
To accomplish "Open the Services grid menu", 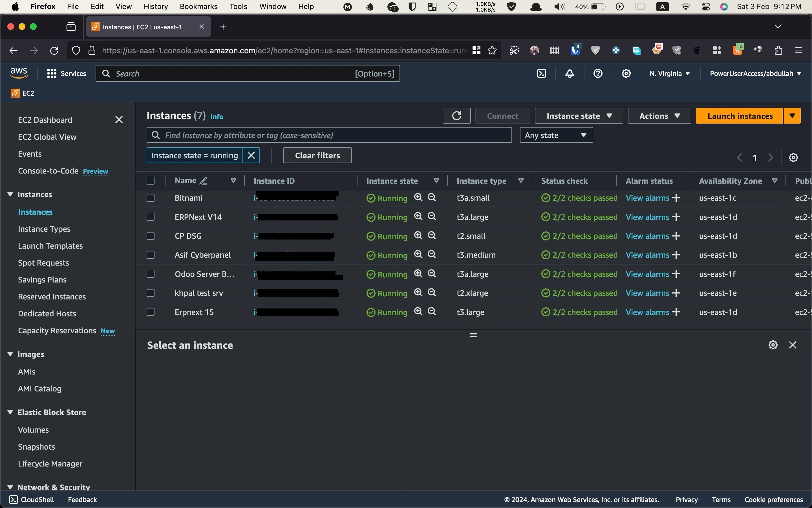I will pyautogui.click(x=67, y=74).
